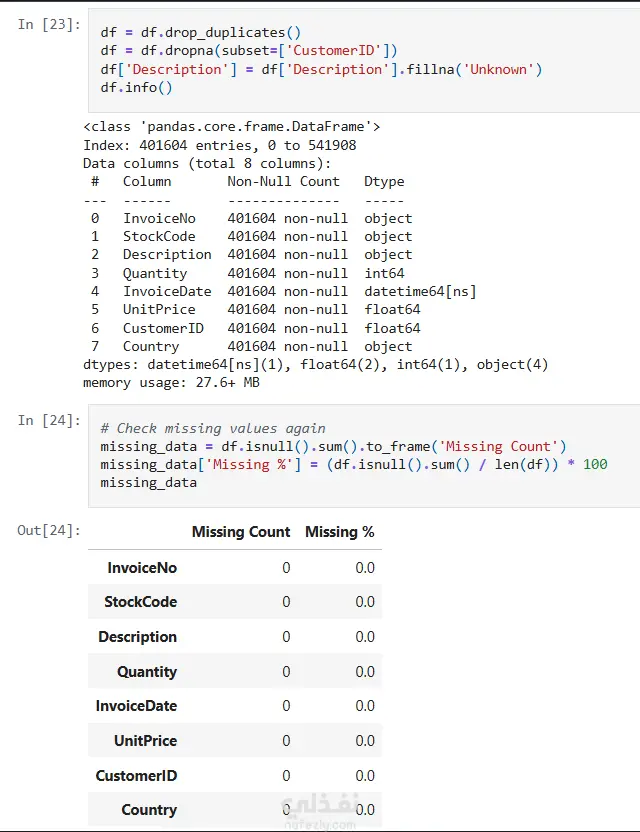Select the InvoiceNo row label in table
This screenshot has height=832, width=640.
point(142,567)
